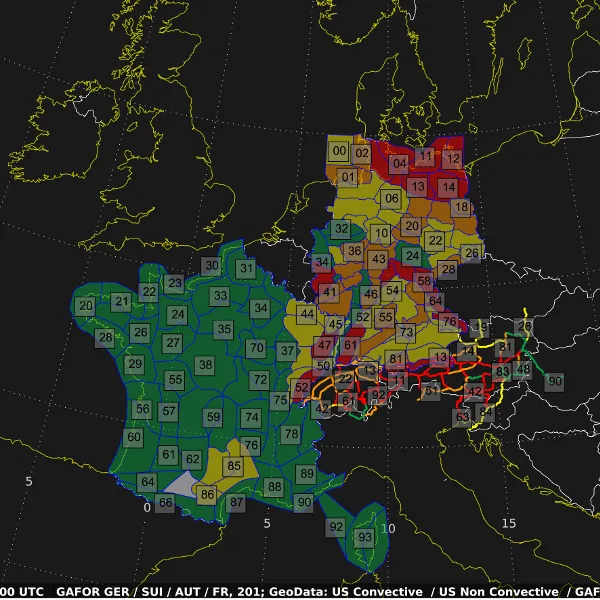This screenshot has width=600, height=600.
Task: Click the yellow area labeled 06
Action: coord(391,199)
